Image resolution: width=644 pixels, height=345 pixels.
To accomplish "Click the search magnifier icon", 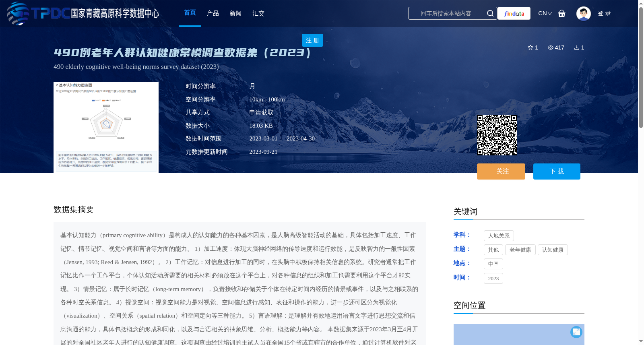I will coord(490,13).
